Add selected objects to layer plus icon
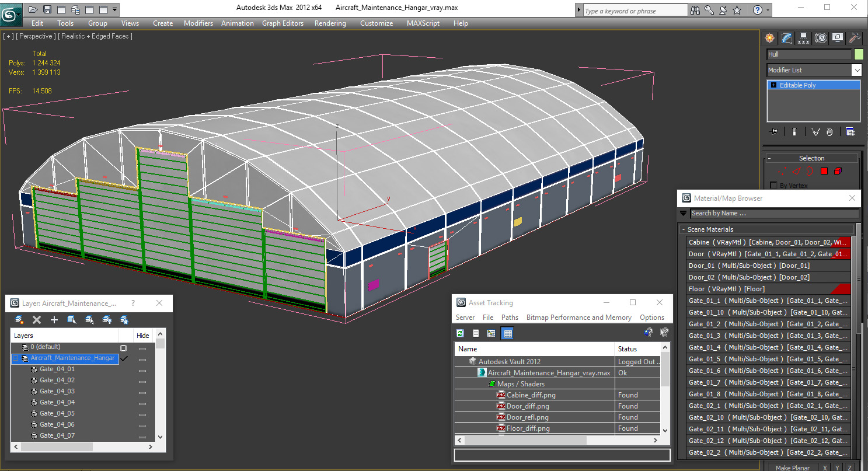868x471 pixels. point(54,320)
